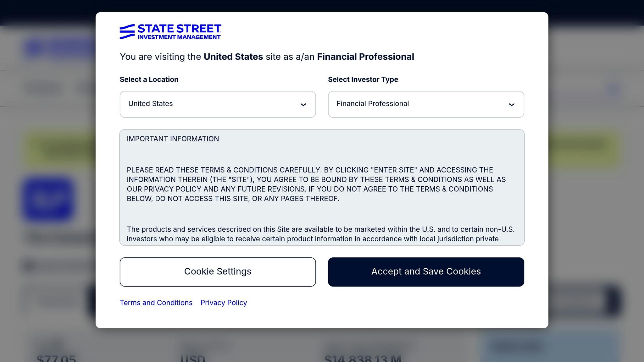Open Cookie Settings
Viewport: 644px width, 362px height.
[x=218, y=271]
